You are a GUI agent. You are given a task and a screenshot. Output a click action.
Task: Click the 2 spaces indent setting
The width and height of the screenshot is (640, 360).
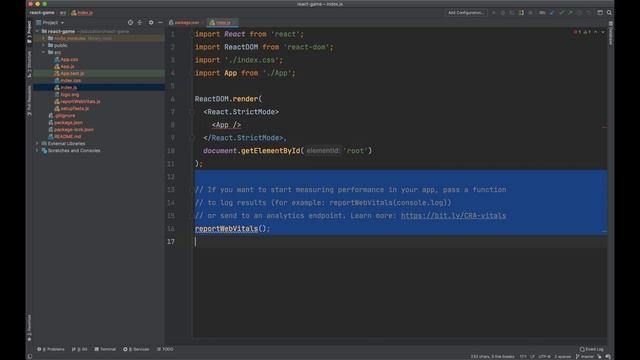click(x=562, y=356)
